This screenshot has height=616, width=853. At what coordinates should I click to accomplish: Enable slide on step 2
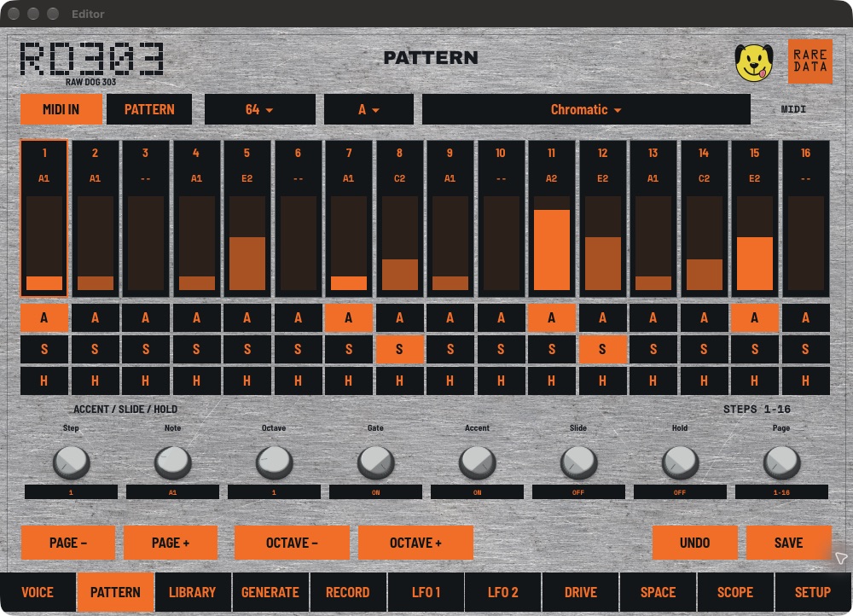95,349
